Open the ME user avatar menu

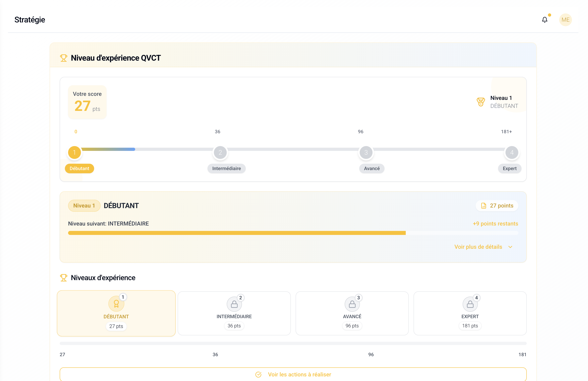[565, 20]
